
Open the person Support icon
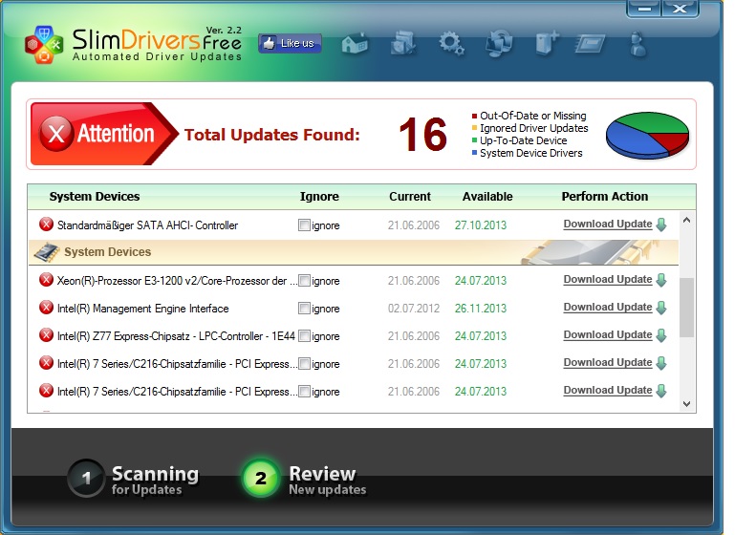637,44
